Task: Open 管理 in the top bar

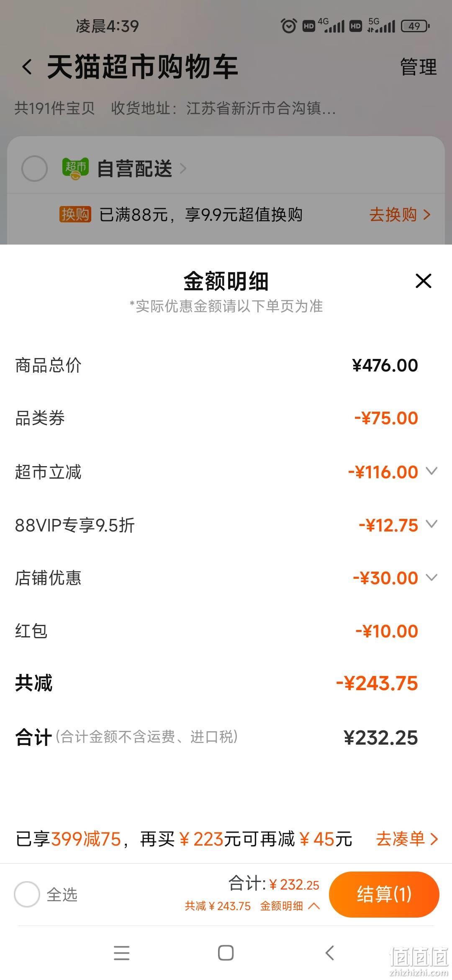Action: 419,67
